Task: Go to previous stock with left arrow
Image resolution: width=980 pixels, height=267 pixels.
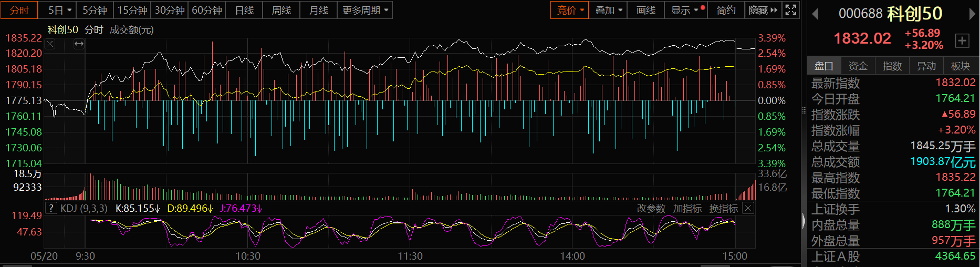Action: click(816, 14)
